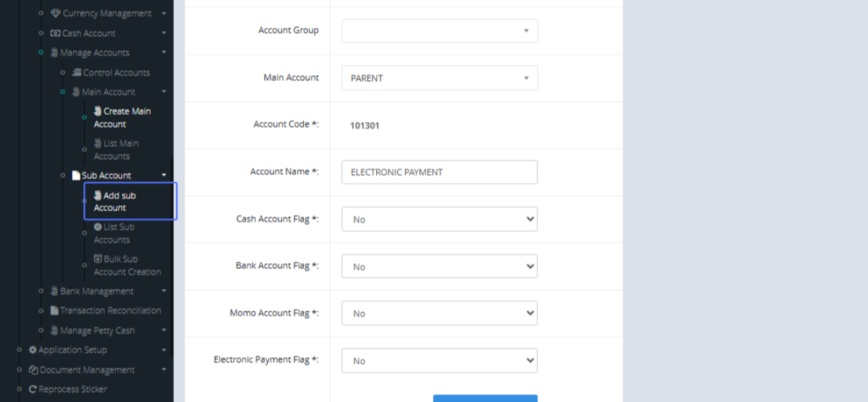Click the Document Management icon

coord(33,370)
